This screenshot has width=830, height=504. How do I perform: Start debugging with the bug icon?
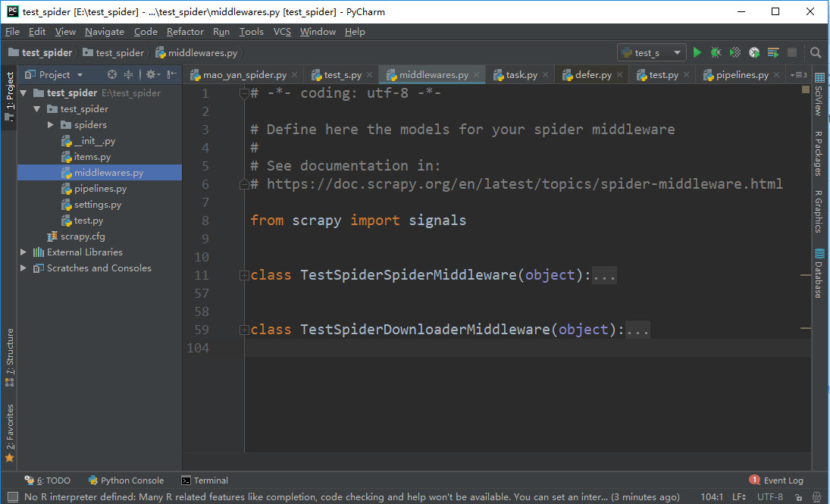[x=716, y=52]
